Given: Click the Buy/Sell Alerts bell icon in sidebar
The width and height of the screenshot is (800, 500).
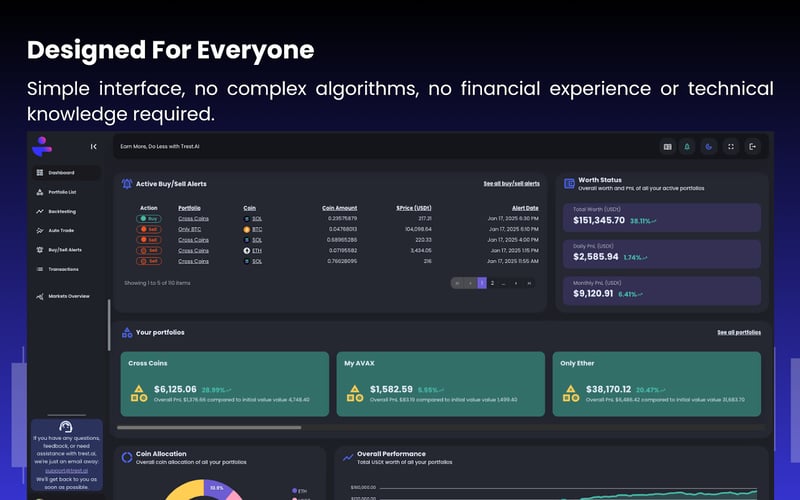Looking at the screenshot, I should 40,250.
